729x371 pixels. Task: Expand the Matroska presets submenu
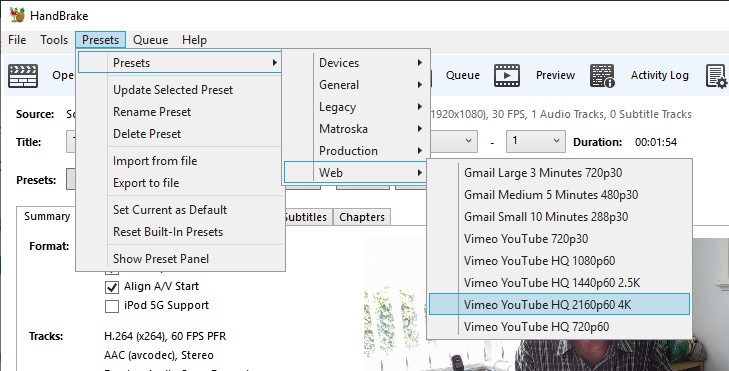(356, 128)
